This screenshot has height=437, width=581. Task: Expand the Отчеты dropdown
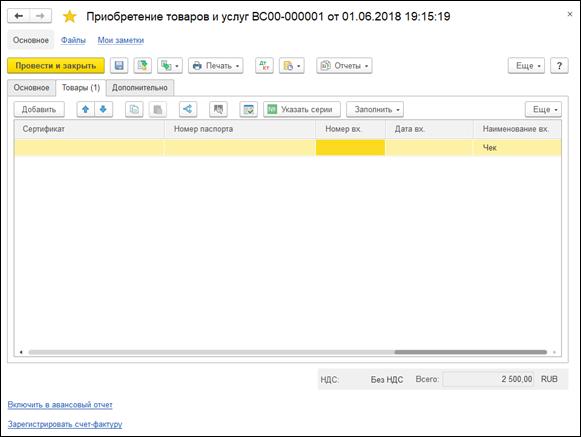(344, 66)
